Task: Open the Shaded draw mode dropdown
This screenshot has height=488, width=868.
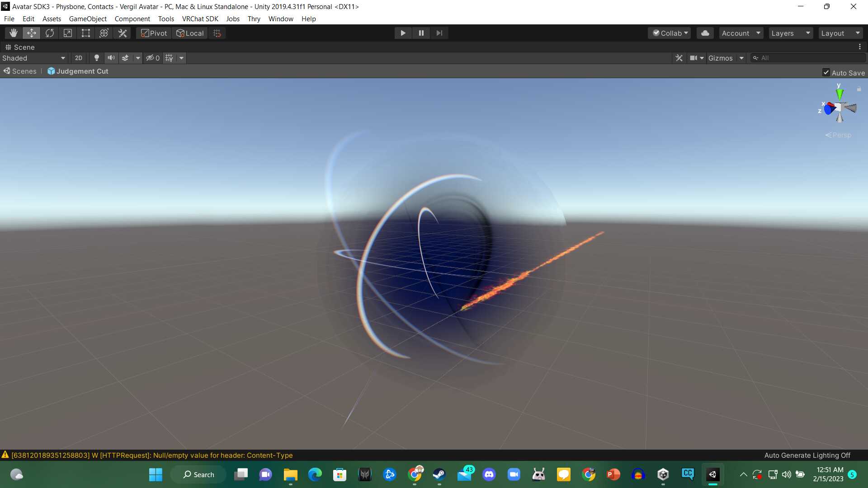Action: click(x=34, y=58)
